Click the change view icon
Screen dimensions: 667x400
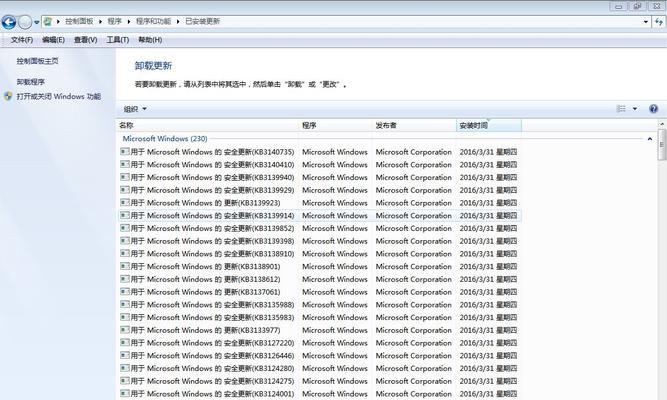pyautogui.click(x=621, y=109)
